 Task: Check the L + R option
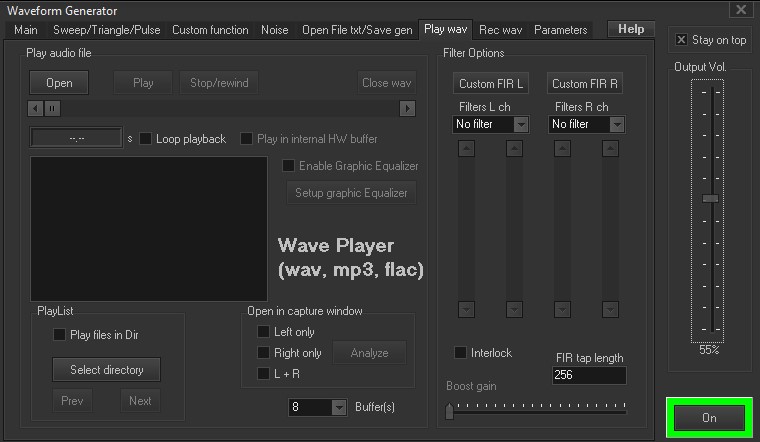pyautogui.click(x=263, y=374)
